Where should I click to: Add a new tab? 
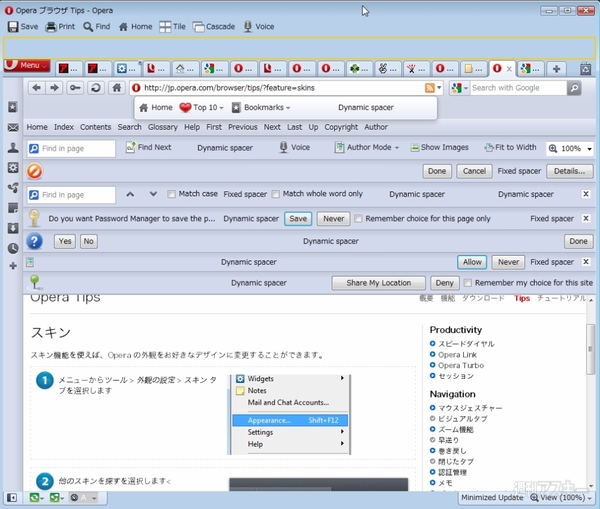click(556, 69)
